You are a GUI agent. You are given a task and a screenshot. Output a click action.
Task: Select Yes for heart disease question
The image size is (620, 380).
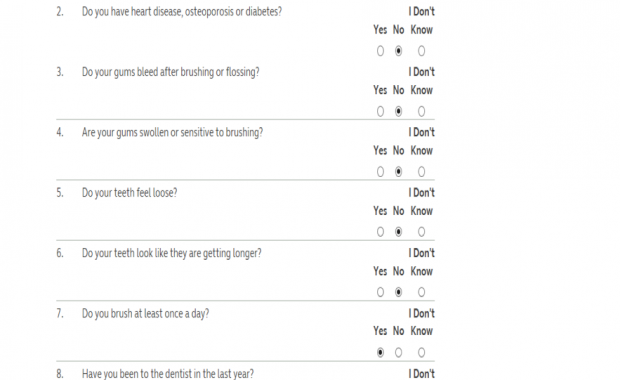pyautogui.click(x=380, y=51)
